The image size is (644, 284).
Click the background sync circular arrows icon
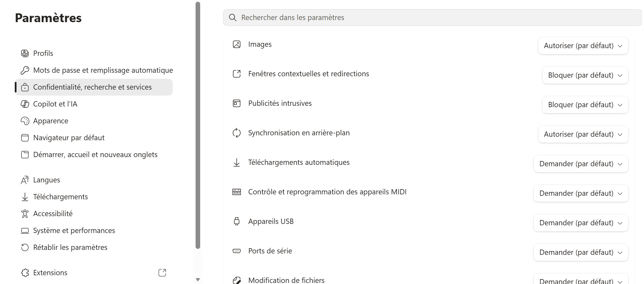237,133
